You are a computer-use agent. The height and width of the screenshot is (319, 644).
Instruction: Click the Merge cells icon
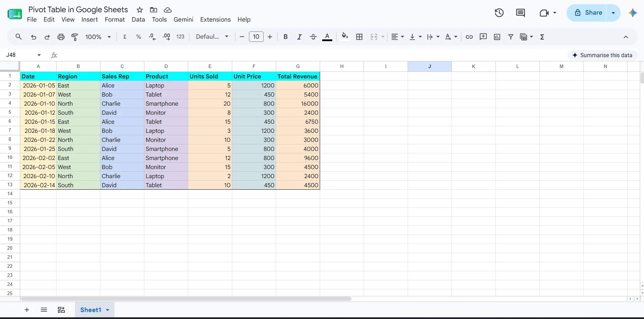pos(374,37)
